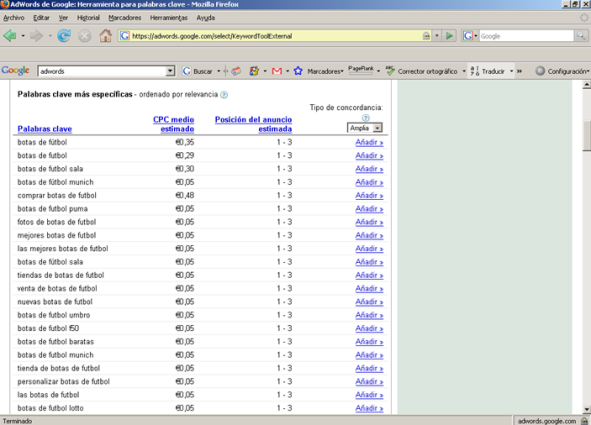Viewport: 591px width, 425px height.
Task: Open the Corrector ortográfico dropdown arrow
Action: pos(464,71)
